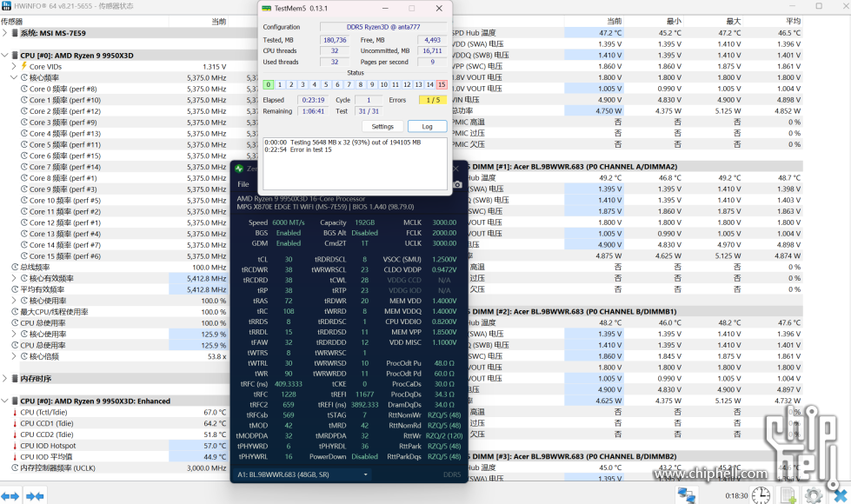Screen dimensions: 851x504
Task: Click the clock icon beside 内存控制器频率 (UCLK)
Action: point(15,468)
